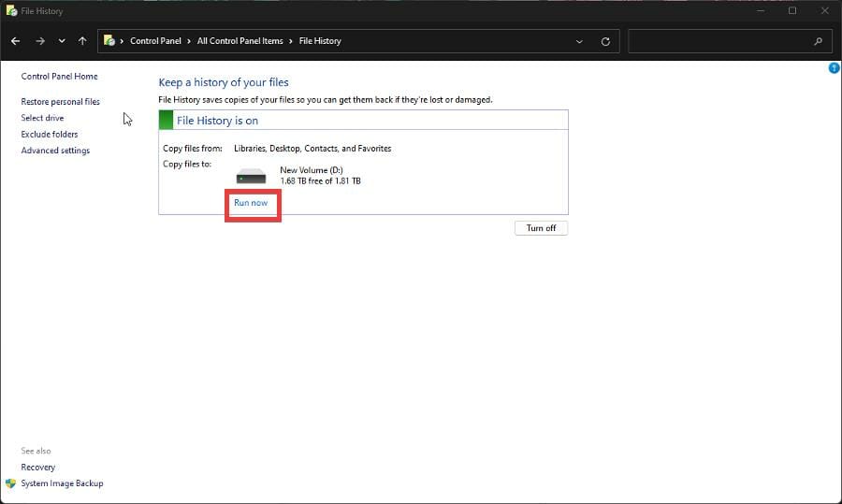Click 'Libraries, Desktop, Contacts, and Favorites' text
The image size is (842, 504).
tap(312, 148)
